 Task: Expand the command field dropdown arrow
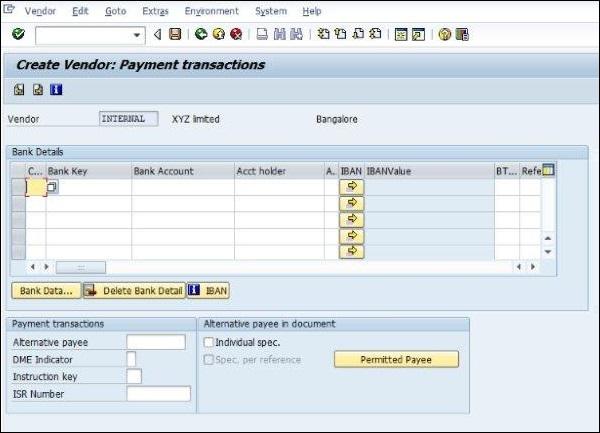point(138,35)
